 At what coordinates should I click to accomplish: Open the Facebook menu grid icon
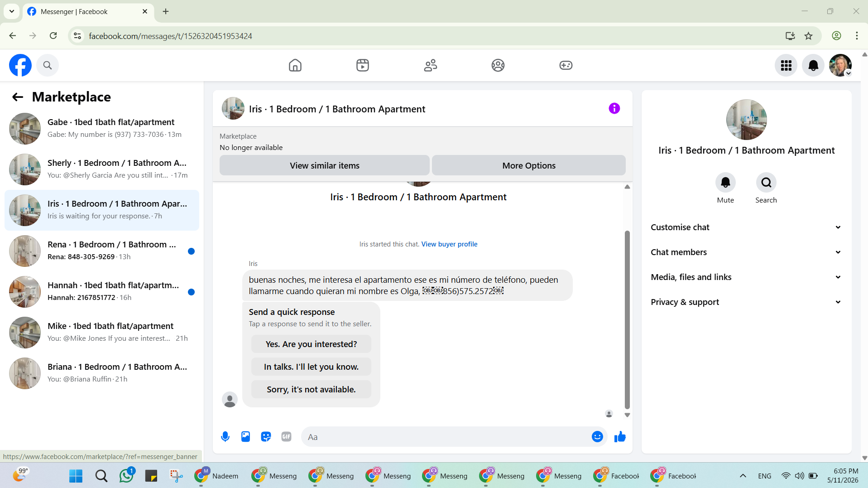[786, 65]
